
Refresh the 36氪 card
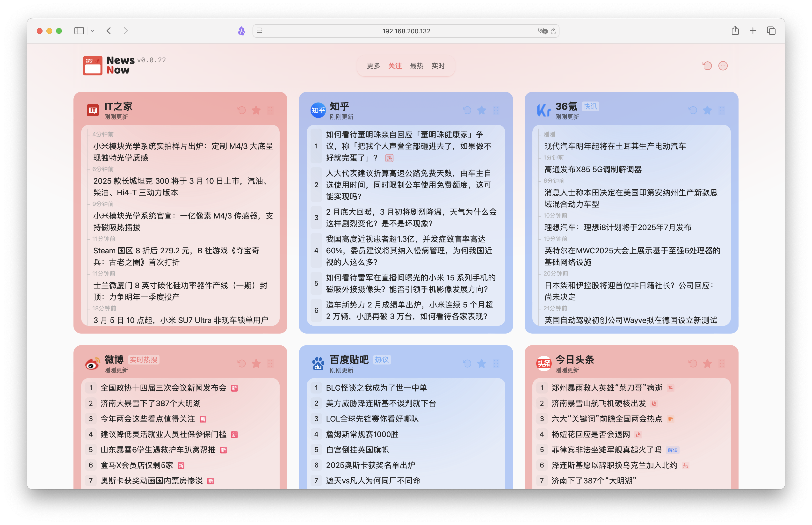(x=692, y=110)
